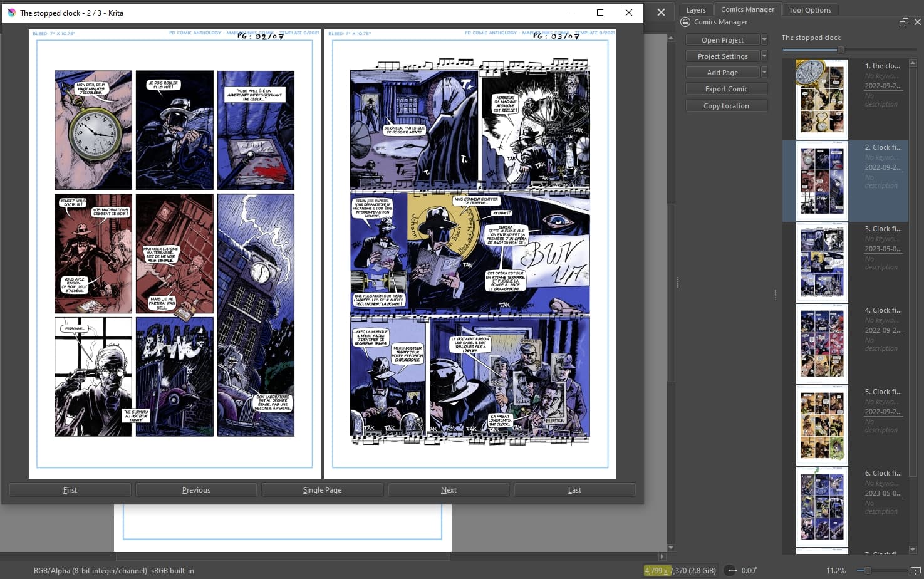Screen dimensions: 924x579
Task: Click the canvas rotation reset icon in the status bar
Action: pos(730,570)
